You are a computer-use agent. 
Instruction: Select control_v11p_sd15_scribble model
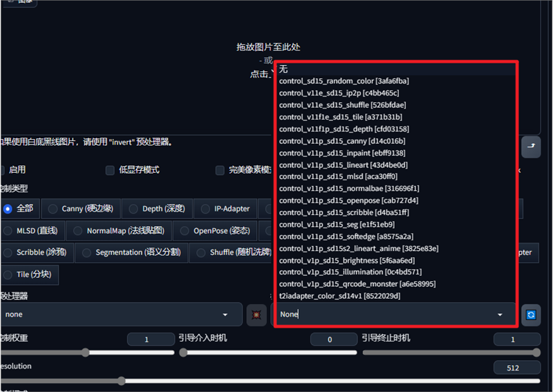395,212
